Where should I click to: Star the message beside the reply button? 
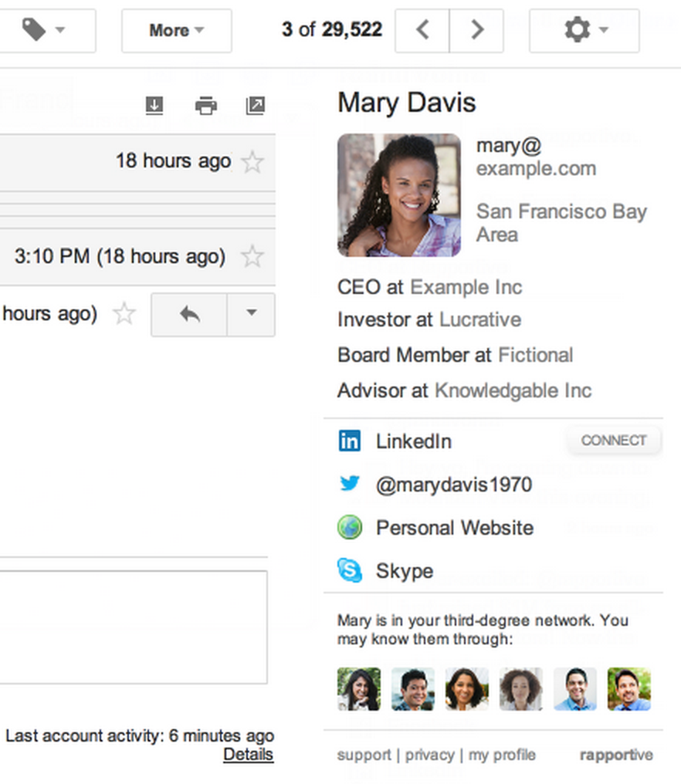click(124, 313)
